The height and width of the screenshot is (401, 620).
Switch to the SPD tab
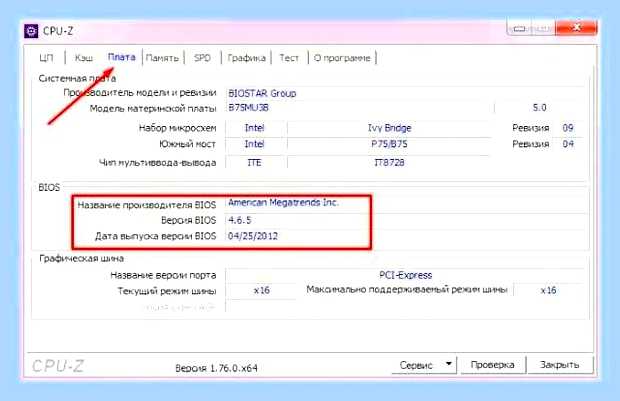[x=202, y=58]
